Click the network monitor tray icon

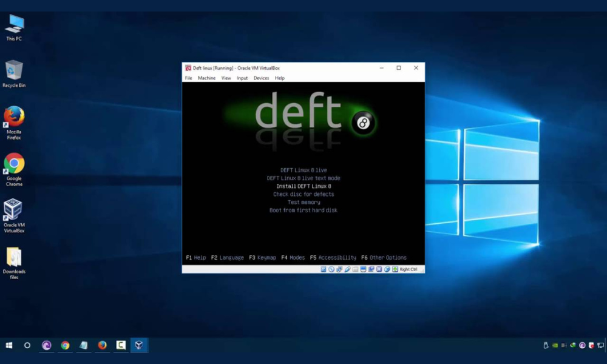pos(600,345)
